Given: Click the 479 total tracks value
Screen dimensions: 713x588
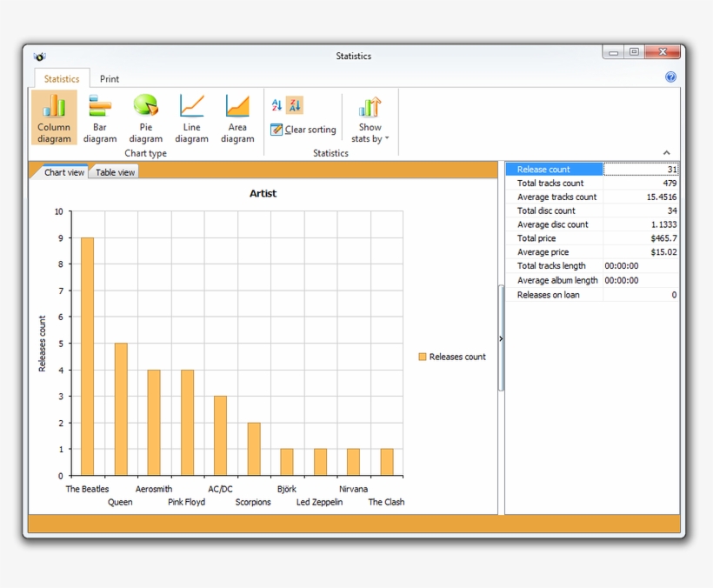Looking at the screenshot, I should [670, 184].
